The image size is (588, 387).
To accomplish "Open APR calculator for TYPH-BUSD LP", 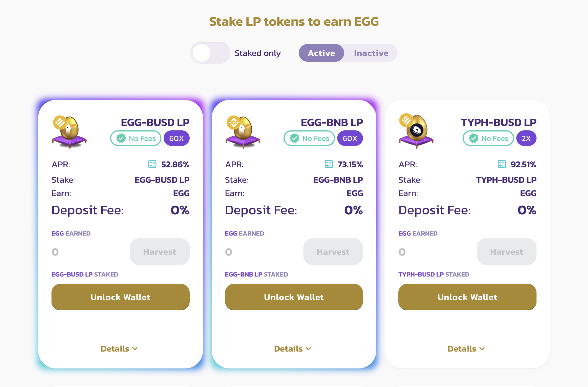I will pyautogui.click(x=502, y=164).
